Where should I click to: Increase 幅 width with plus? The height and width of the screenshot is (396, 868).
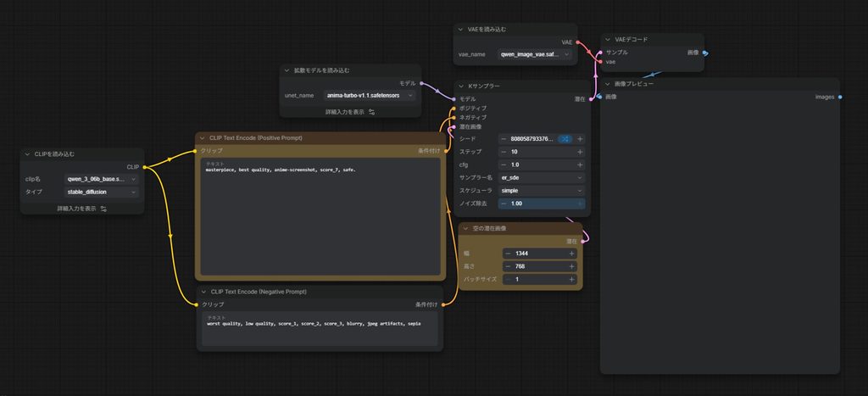click(x=571, y=253)
